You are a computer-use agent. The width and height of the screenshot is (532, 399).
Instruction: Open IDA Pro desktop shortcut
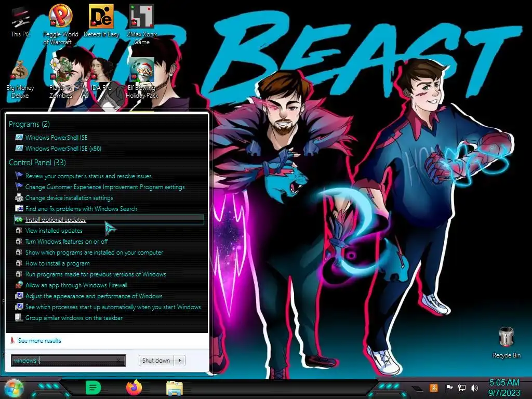tap(101, 75)
